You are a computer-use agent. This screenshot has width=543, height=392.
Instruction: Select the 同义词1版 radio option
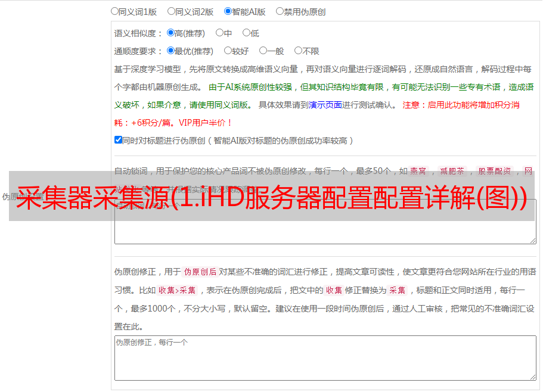coord(114,11)
